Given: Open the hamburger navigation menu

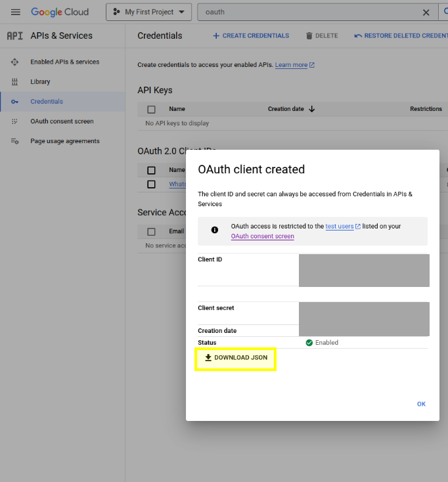Looking at the screenshot, I should click(x=15, y=12).
